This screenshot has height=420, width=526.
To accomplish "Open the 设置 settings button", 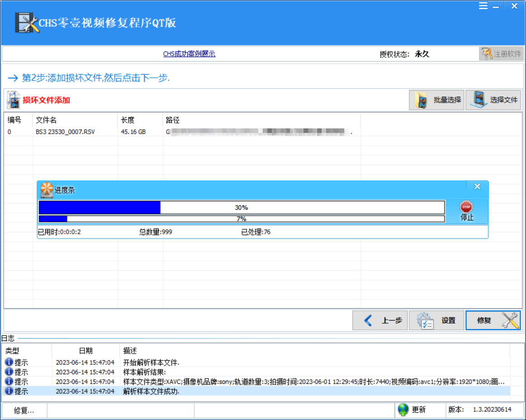I will click(x=436, y=321).
